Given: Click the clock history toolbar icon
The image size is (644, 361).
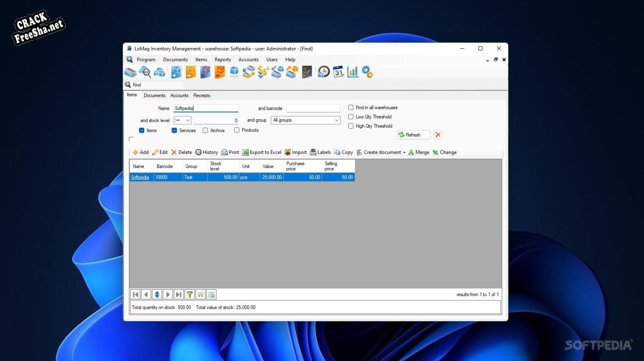Looking at the screenshot, I should [324, 73].
